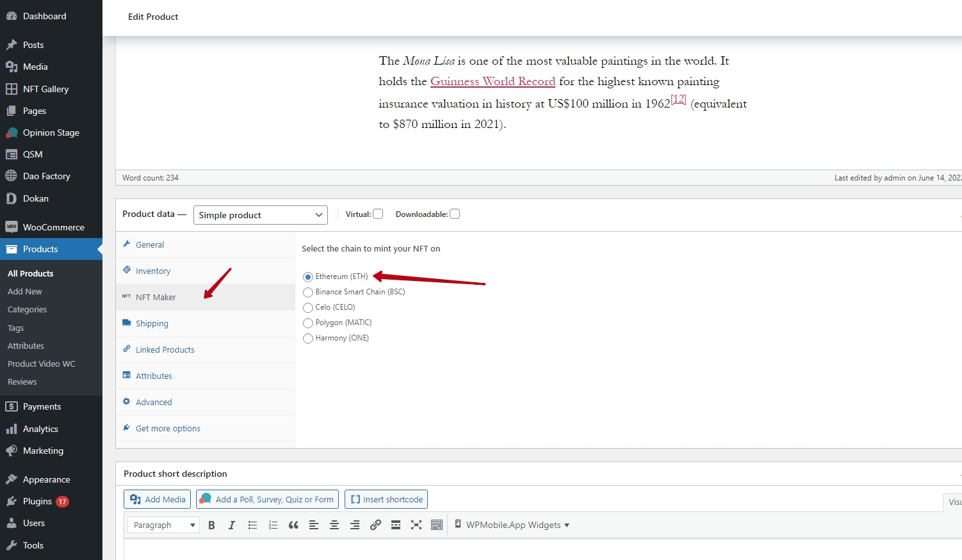Center align the text
The image size is (962, 560).
334,525
